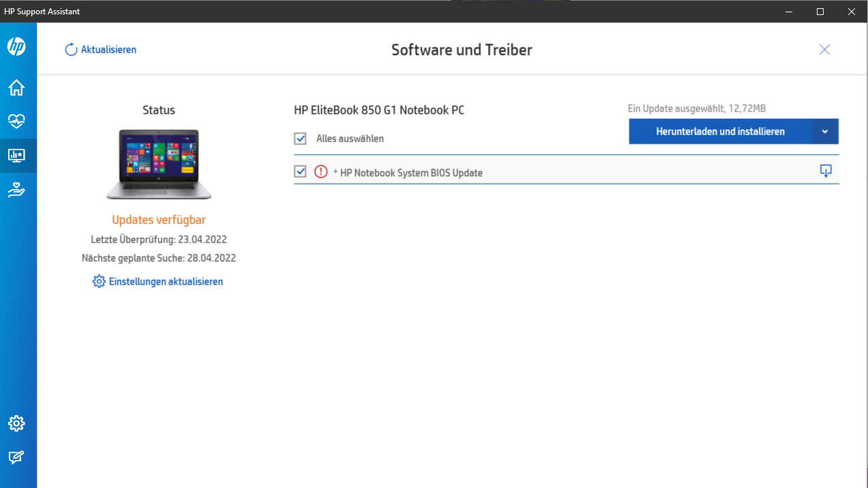This screenshot has width=868, height=488.
Task: Close the Software und Treiber panel
Action: coord(824,49)
